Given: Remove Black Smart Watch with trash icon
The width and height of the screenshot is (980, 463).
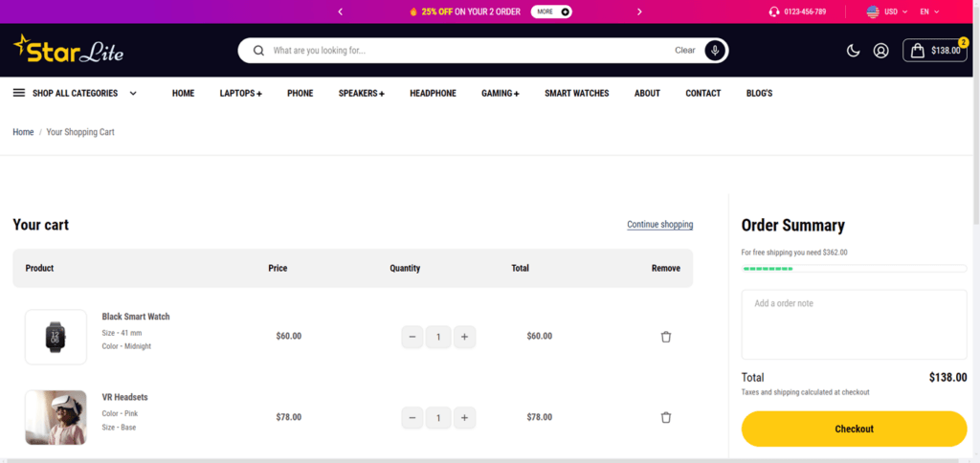Looking at the screenshot, I should (666, 337).
